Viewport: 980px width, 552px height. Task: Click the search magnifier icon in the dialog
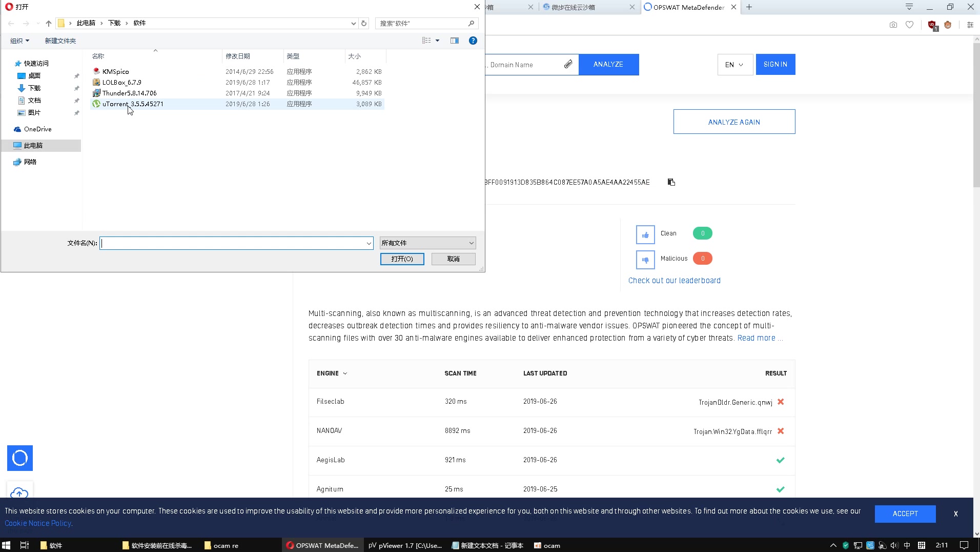471,23
